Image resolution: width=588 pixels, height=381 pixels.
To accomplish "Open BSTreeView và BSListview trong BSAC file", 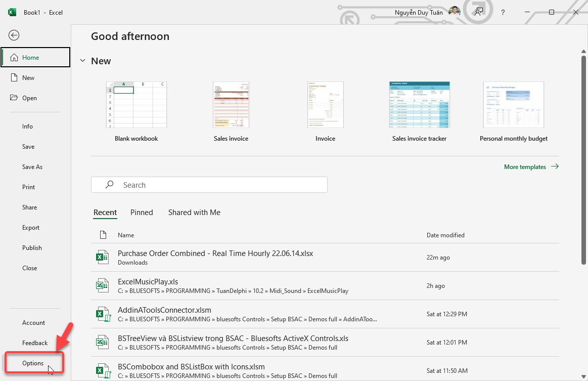I will (325, 343).
